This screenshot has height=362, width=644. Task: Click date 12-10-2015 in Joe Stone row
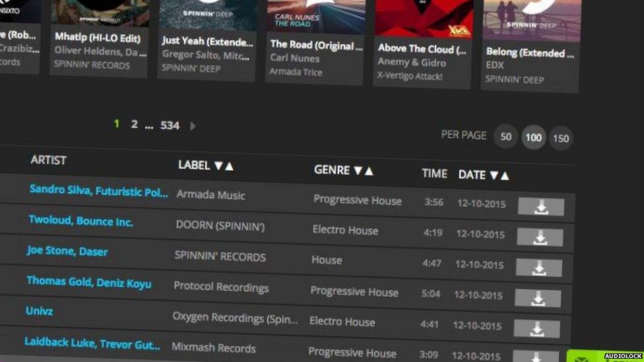click(x=479, y=264)
